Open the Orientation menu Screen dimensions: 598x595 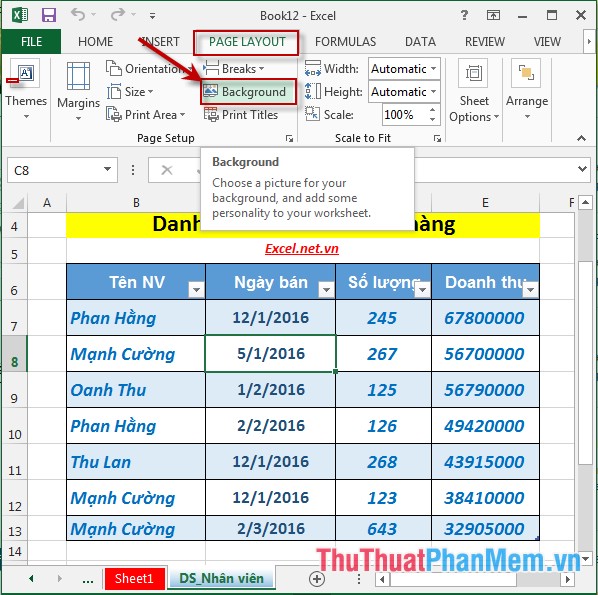[149, 69]
